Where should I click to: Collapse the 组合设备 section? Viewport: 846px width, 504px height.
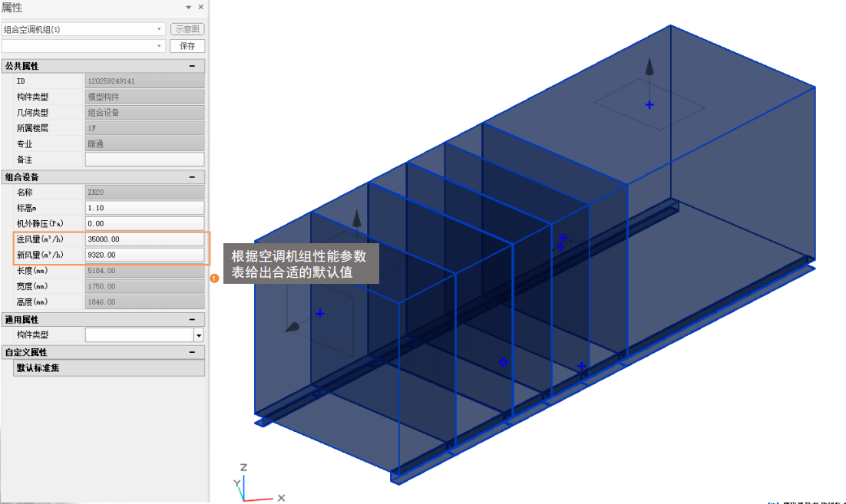pos(192,177)
